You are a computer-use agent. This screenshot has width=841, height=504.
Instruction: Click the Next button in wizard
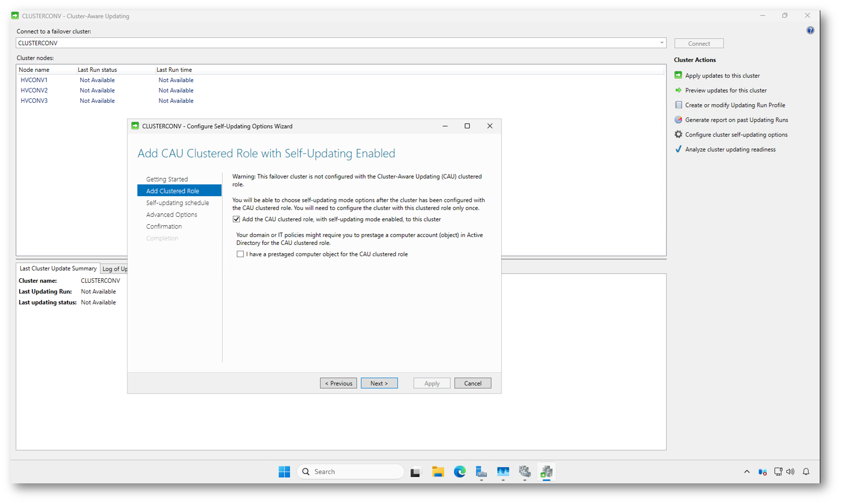tap(379, 383)
